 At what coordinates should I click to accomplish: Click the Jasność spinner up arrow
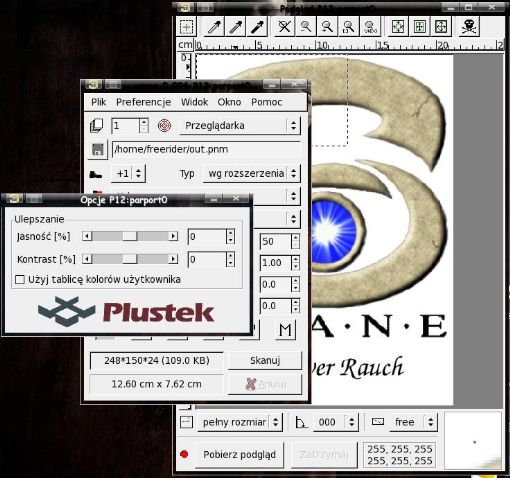pyautogui.click(x=231, y=233)
